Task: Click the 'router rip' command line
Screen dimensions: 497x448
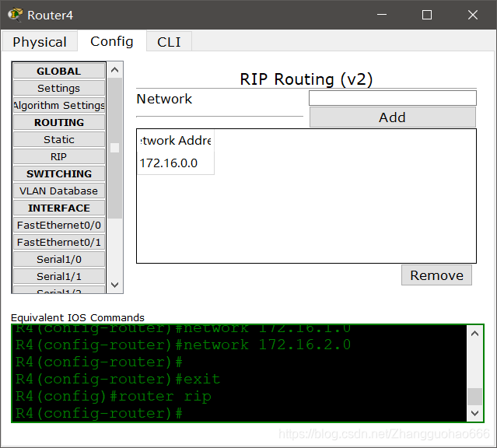Action: [x=113, y=397]
